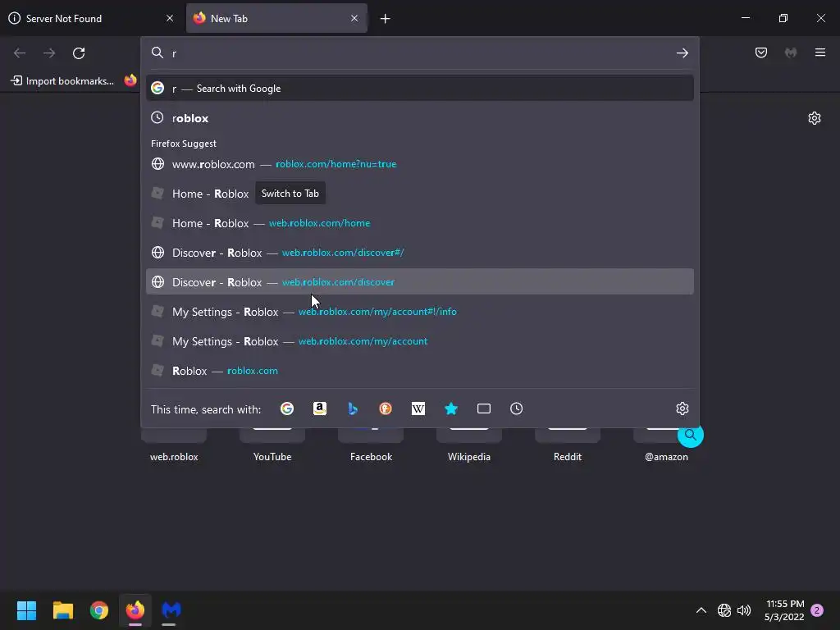The width and height of the screenshot is (840, 630).
Task: Click Firefox icon in taskbar
Action: 135,610
